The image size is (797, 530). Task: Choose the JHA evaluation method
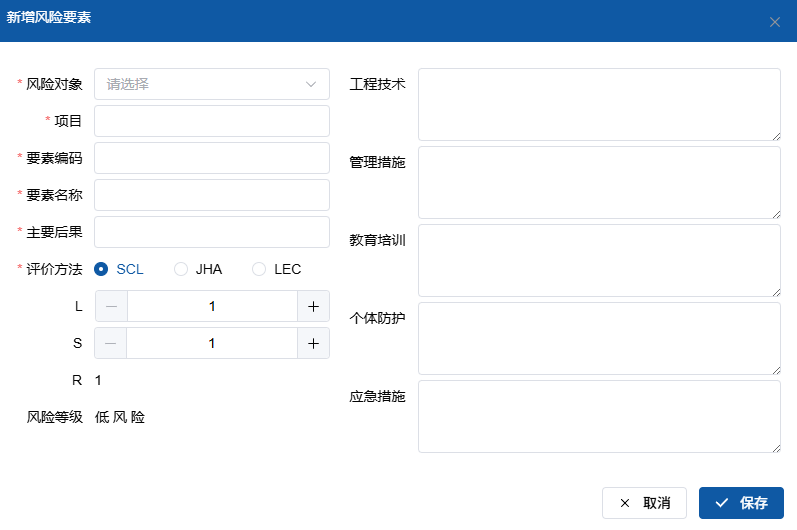click(181, 269)
